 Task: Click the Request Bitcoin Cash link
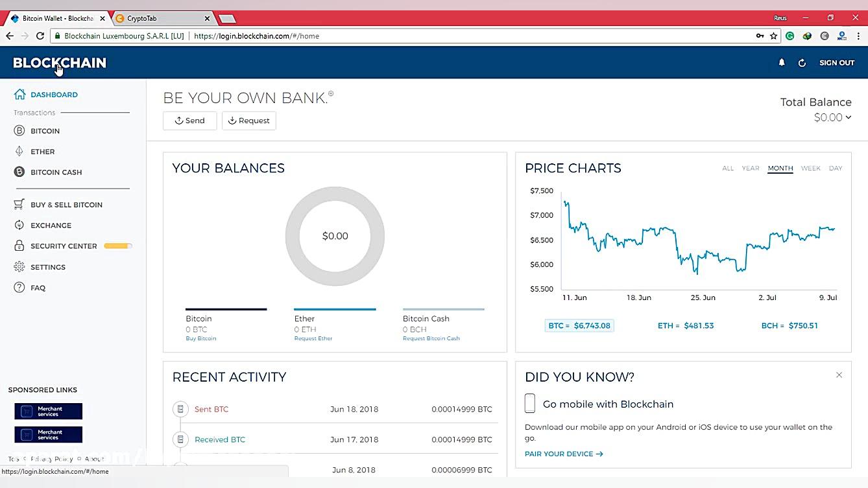click(431, 339)
